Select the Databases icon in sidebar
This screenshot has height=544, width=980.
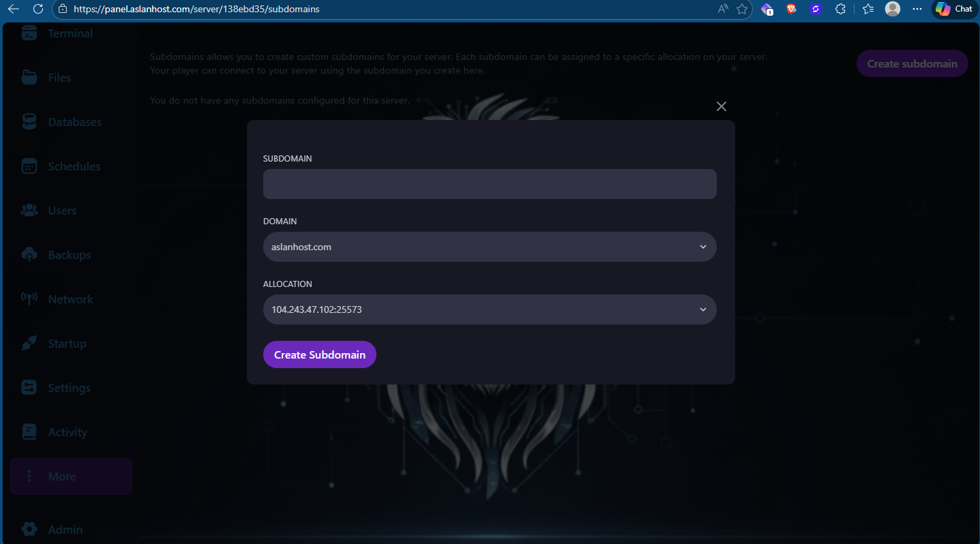point(29,122)
